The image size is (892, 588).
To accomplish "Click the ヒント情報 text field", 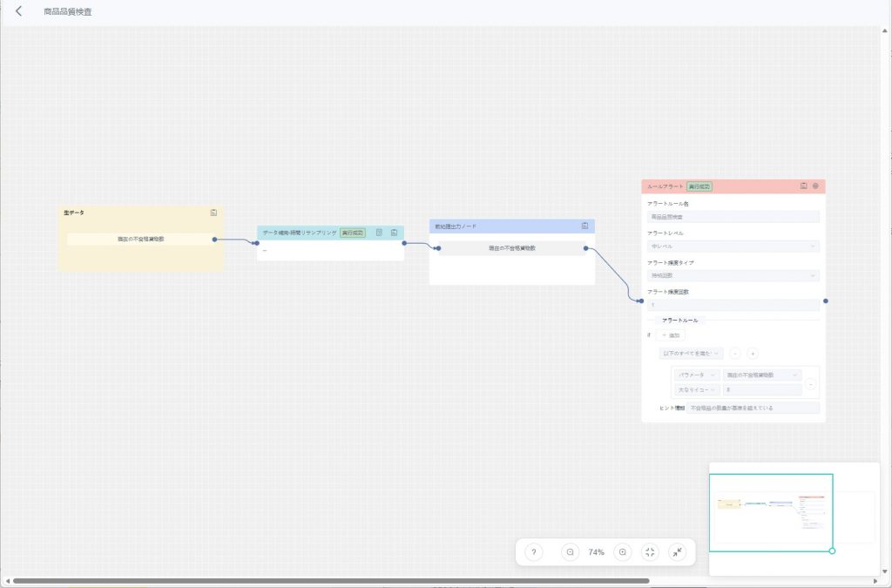I will [x=753, y=408].
